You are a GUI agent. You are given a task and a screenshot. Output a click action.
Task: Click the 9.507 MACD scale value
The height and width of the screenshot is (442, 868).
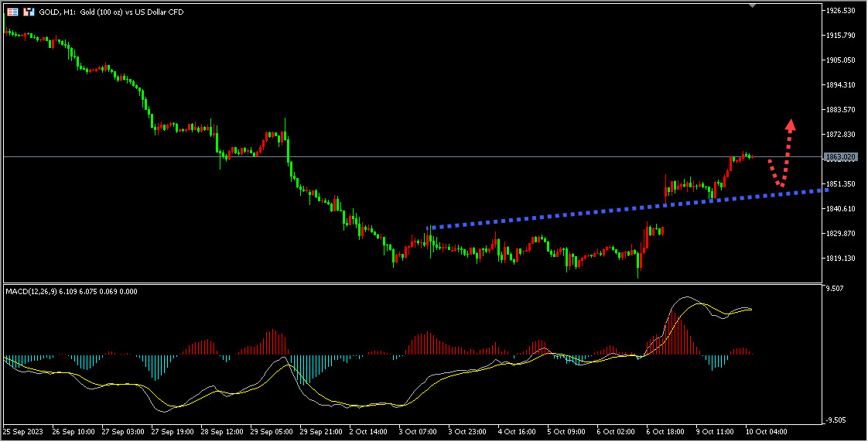pyautogui.click(x=836, y=289)
